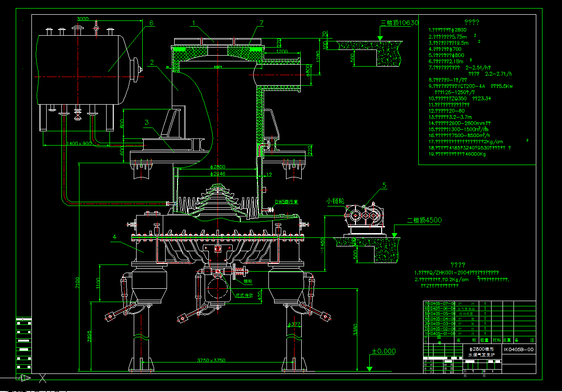Click the 二楼顶4500 elevation label

(x=424, y=220)
